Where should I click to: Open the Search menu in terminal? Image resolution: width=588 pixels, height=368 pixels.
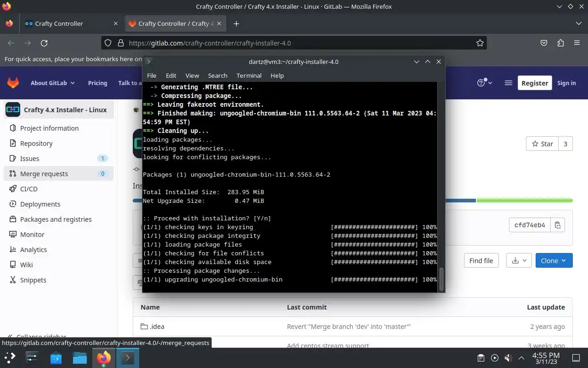[x=218, y=75]
